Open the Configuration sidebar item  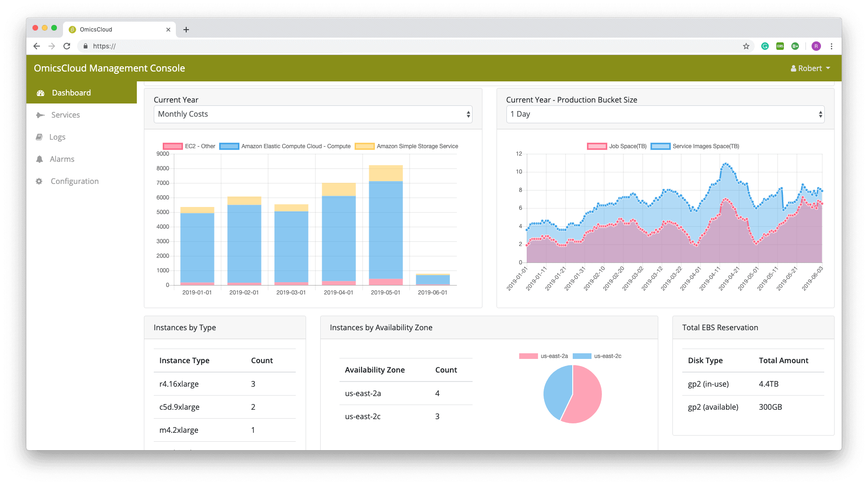pyautogui.click(x=81, y=181)
